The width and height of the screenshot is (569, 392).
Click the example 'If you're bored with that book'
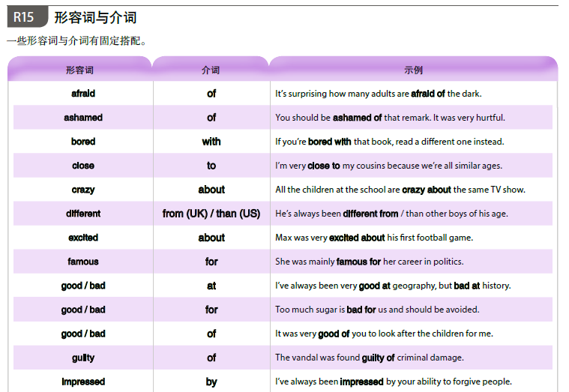pos(390,142)
